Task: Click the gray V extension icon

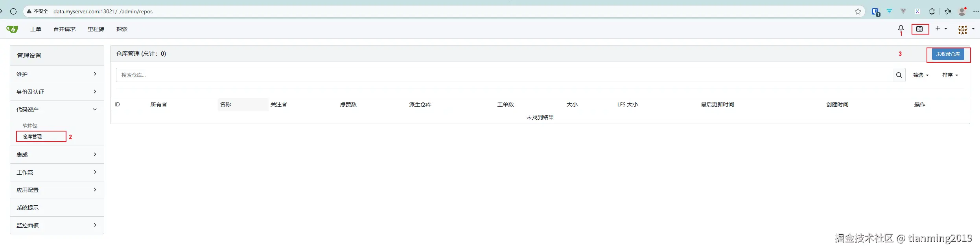Action: 903,11
